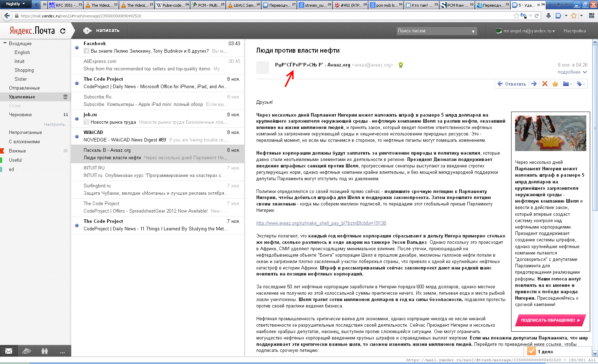Select the red Важные label
This screenshot has width=598, height=364.
[x=17, y=151]
